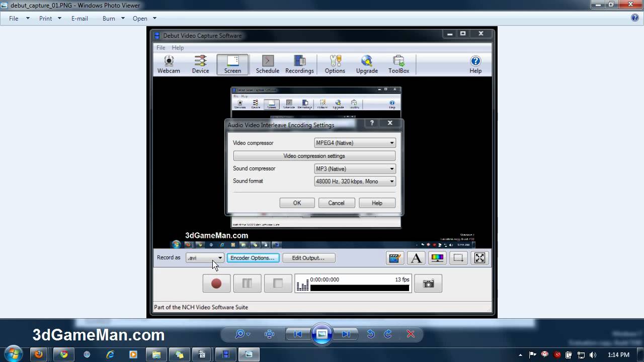644x362 pixels.
Task: Open the Options wrench icon
Action: pos(335,65)
